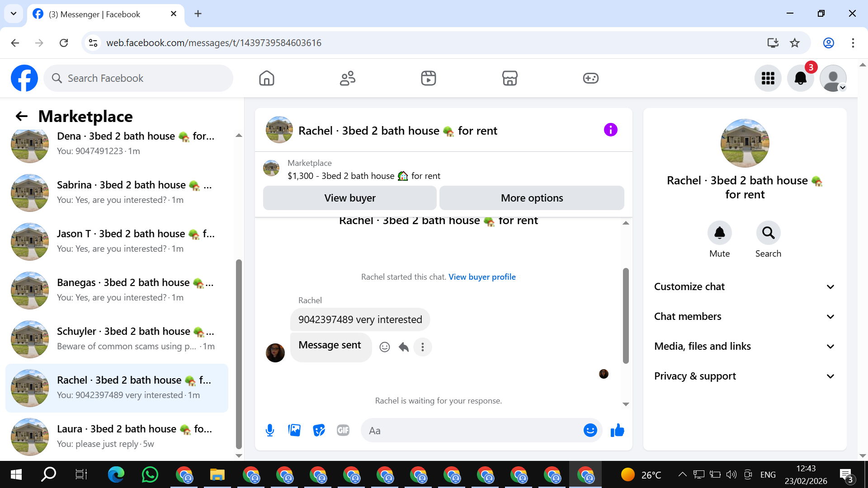Open more options for "Message sent" message
Viewport: 868px width, 488px height.
click(x=423, y=347)
